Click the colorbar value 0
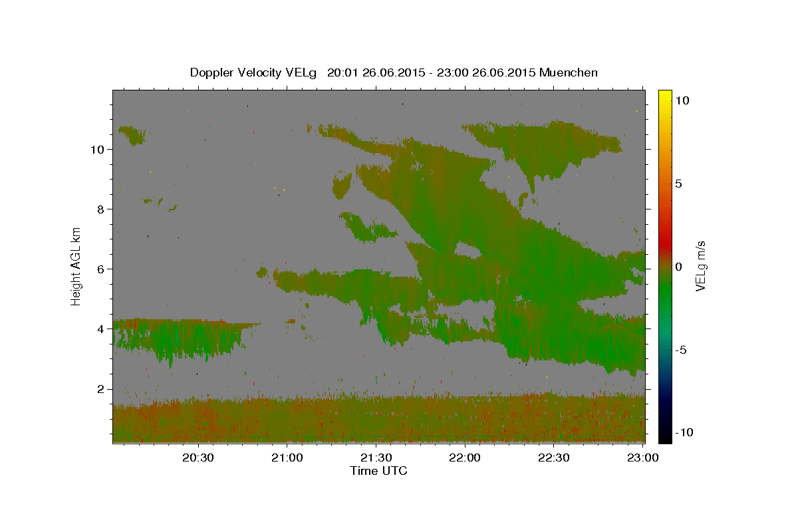 678,267
